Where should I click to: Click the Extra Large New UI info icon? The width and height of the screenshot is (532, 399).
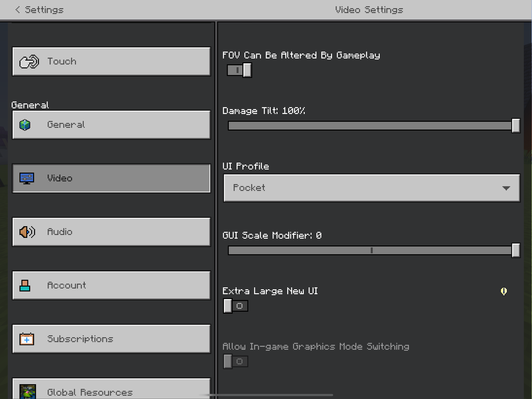[504, 291]
